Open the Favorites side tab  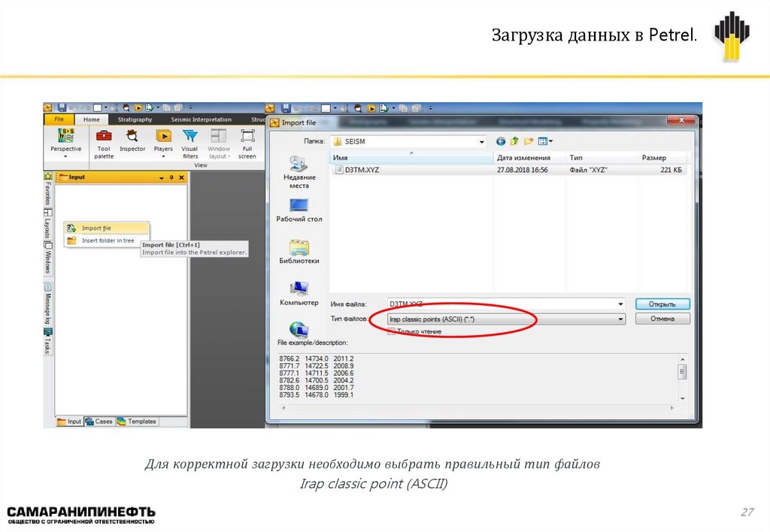pyautogui.click(x=48, y=189)
